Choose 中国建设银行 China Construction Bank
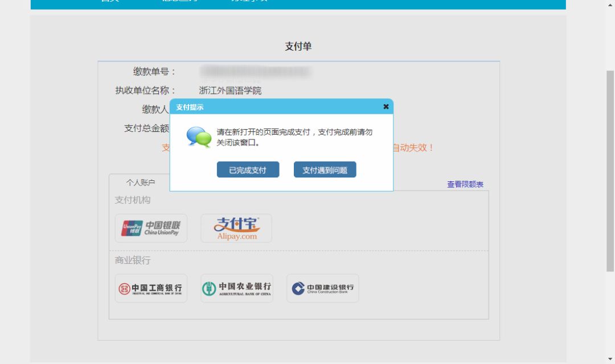 click(322, 288)
